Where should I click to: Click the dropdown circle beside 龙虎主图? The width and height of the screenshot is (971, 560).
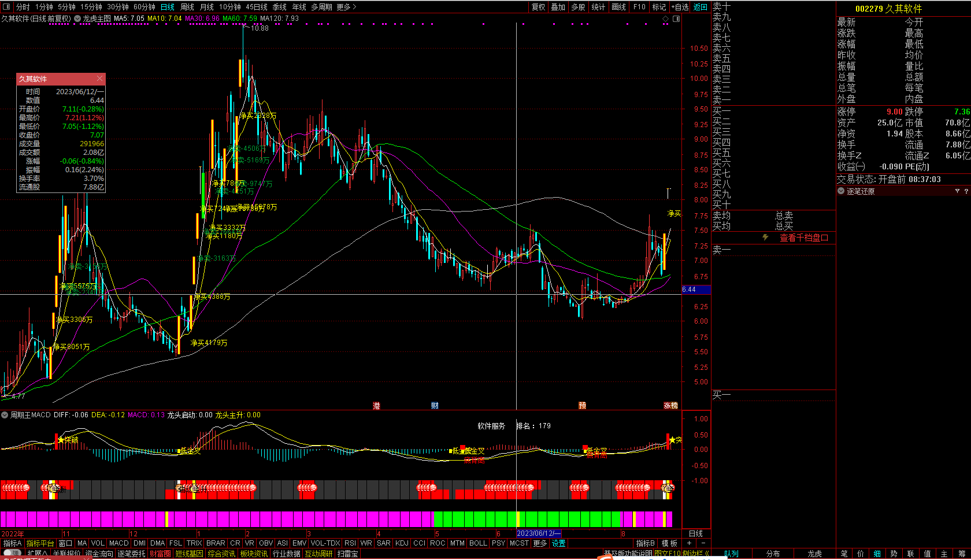77,18
